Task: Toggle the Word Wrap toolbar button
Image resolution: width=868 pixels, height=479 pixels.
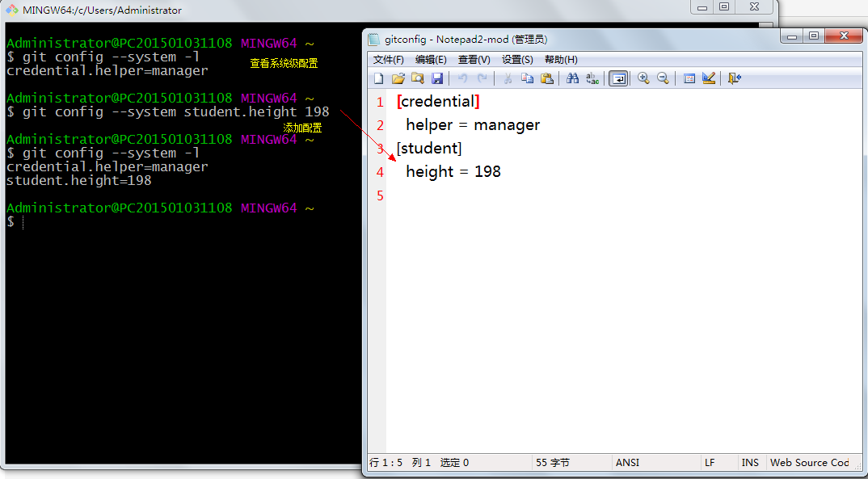Action: coord(617,78)
